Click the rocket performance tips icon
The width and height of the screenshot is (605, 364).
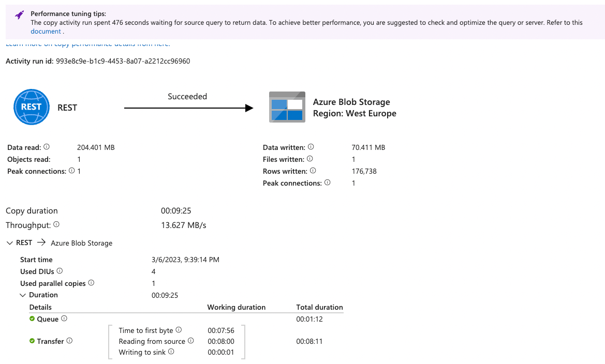pyautogui.click(x=19, y=15)
